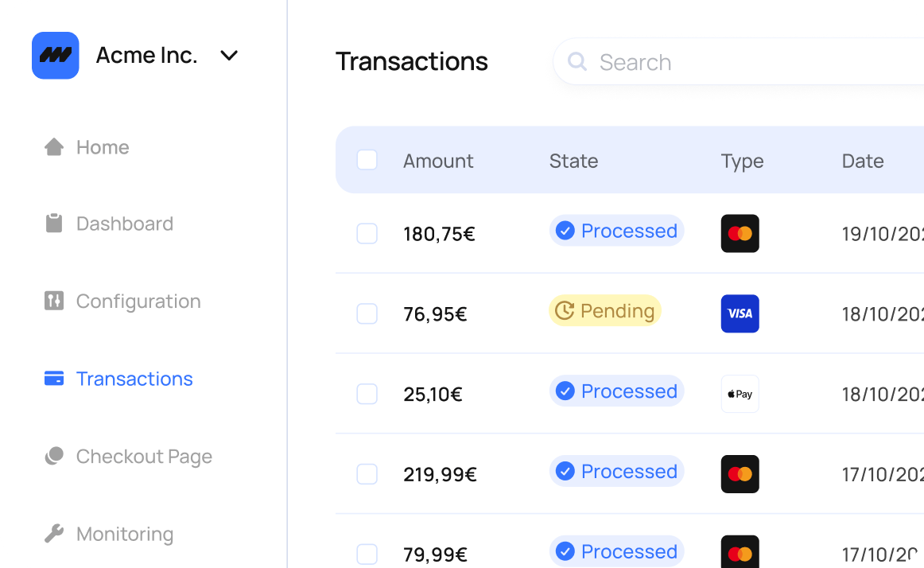Check the box for the 180,75€ transaction

tap(367, 234)
